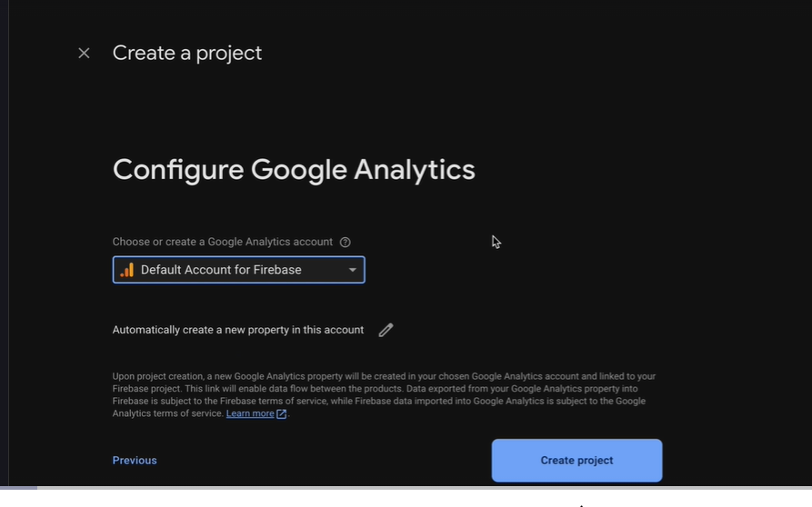Click the Configure Google Analytics heading
The height and width of the screenshot is (507, 812).
point(294,170)
